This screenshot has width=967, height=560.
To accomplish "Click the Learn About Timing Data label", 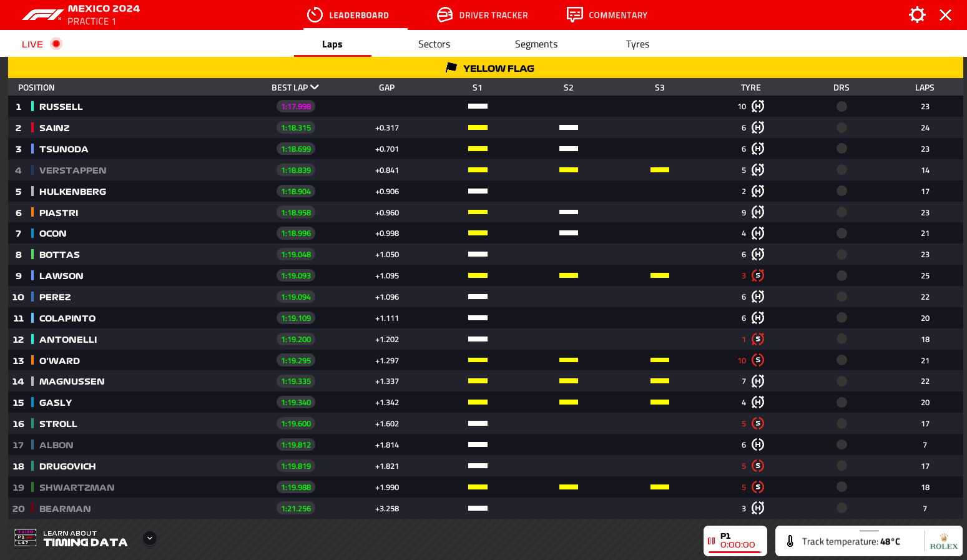I will pyautogui.click(x=86, y=538).
